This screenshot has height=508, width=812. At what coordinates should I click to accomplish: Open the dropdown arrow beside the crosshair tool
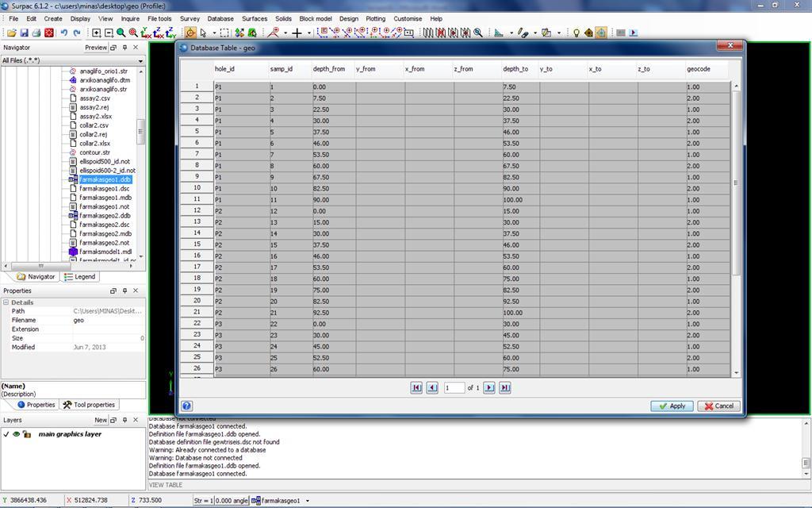tap(309, 33)
